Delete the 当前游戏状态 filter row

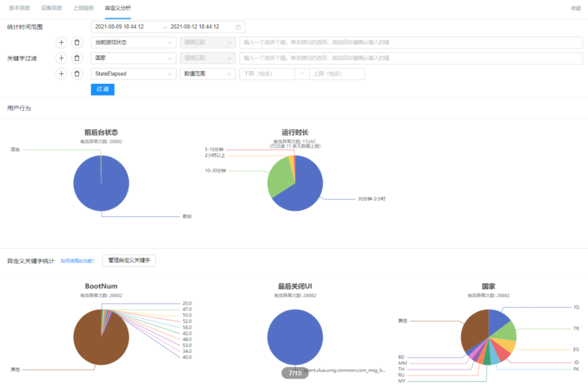click(x=77, y=42)
